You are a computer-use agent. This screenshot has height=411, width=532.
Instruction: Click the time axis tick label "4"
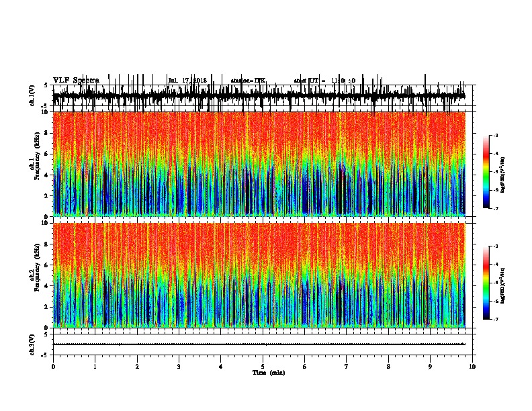click(221, 367)
